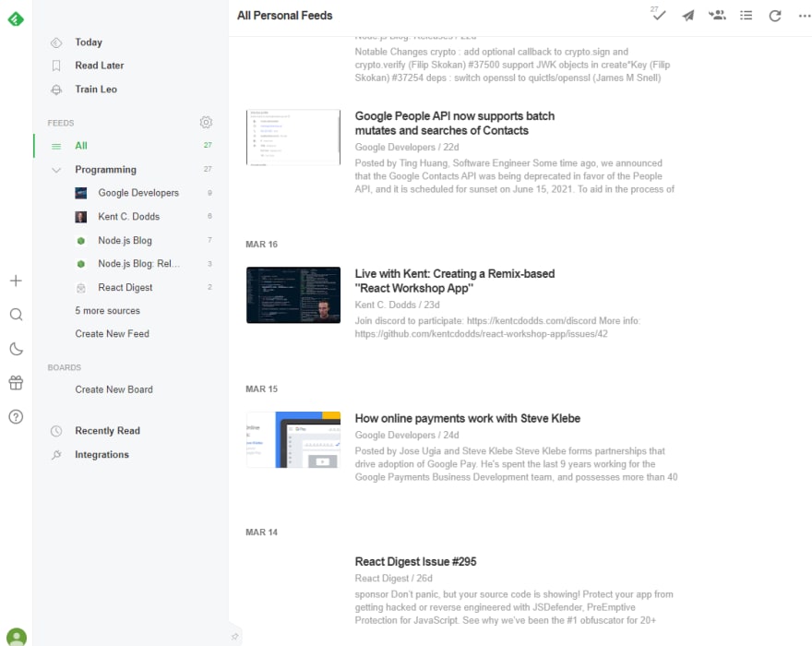Open the Node.js Blog feed
This screenshot has width=812, height=646.
coord(125,240)
